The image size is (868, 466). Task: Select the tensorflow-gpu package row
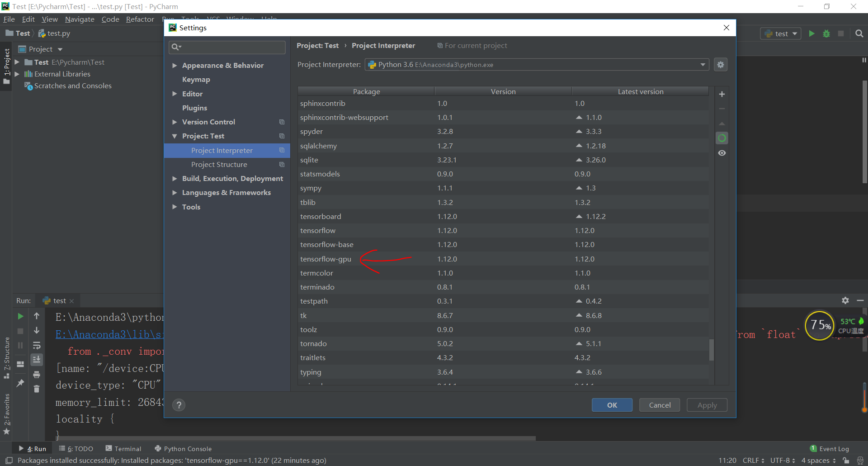pos(503,259)
